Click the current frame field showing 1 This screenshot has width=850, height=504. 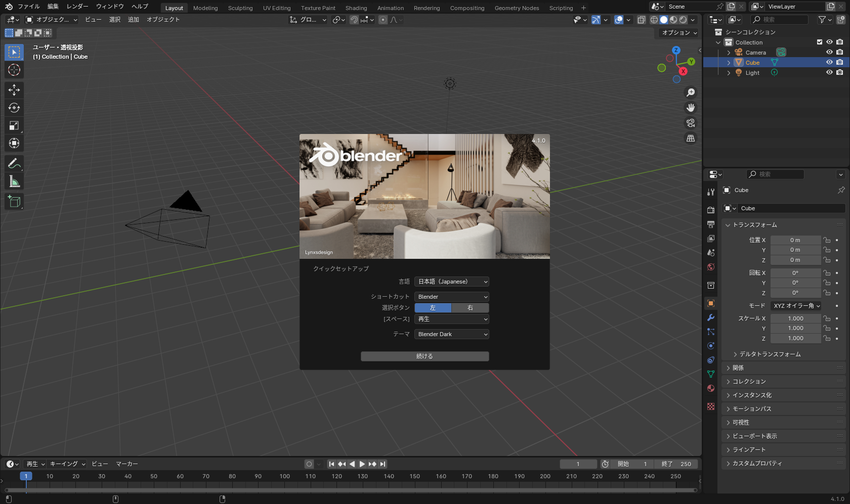point(578,464)
